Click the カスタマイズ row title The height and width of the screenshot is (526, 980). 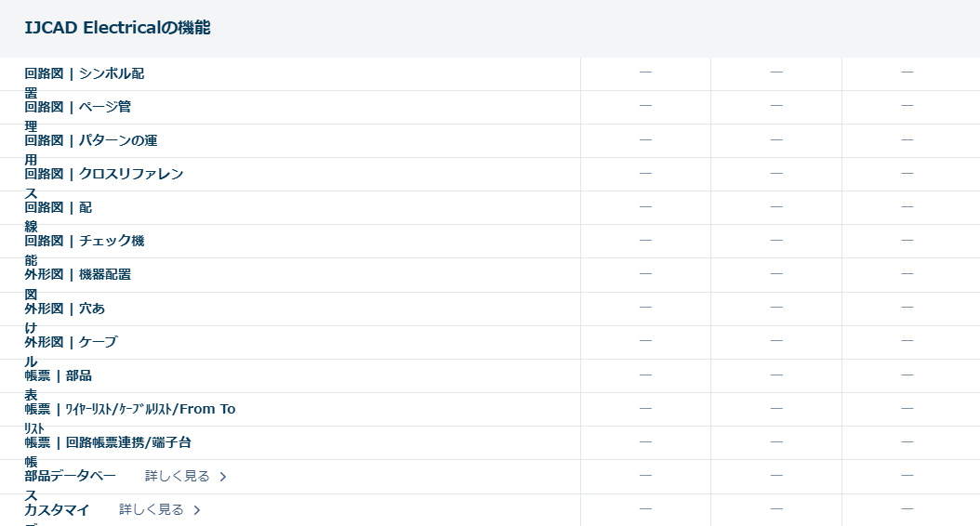(57, 509)
